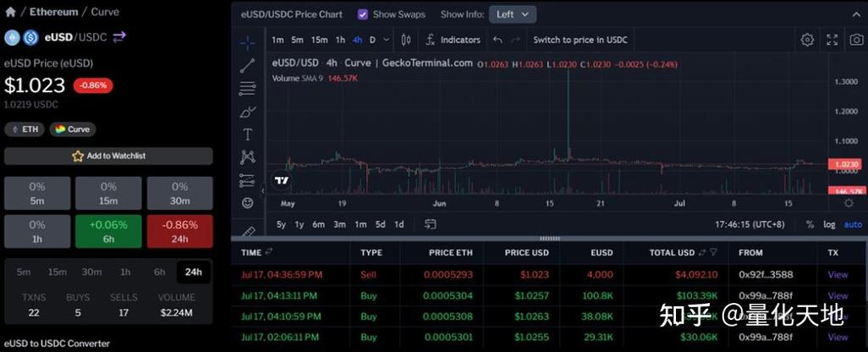
Task: Click the TradingView logo on chart
Action: tap(281, 180)
